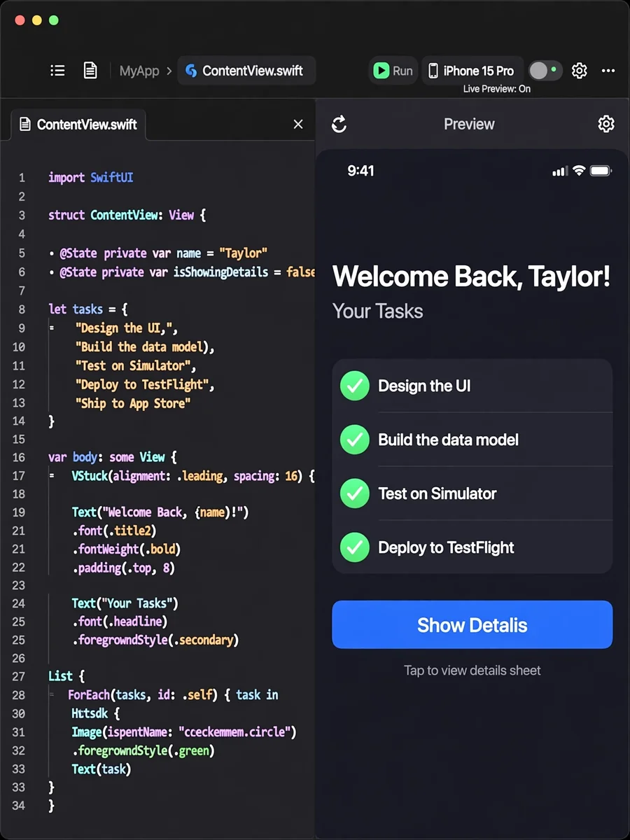Image resolution: width=630 pixels, height=840 pixels.
Task: Select the Design the UI task text
Action: tap(424, 386)
